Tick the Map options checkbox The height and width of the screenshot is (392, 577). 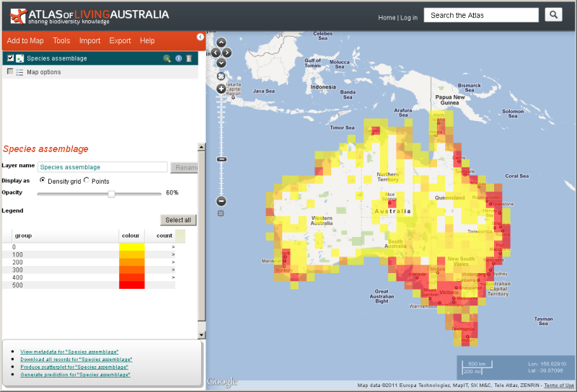point(10,72)
